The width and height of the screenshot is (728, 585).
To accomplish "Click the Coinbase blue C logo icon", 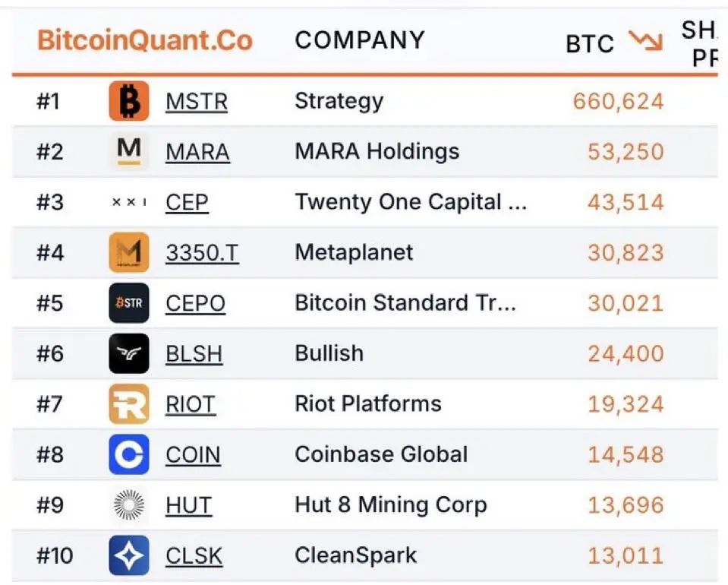I will click(x=129, y=454).
